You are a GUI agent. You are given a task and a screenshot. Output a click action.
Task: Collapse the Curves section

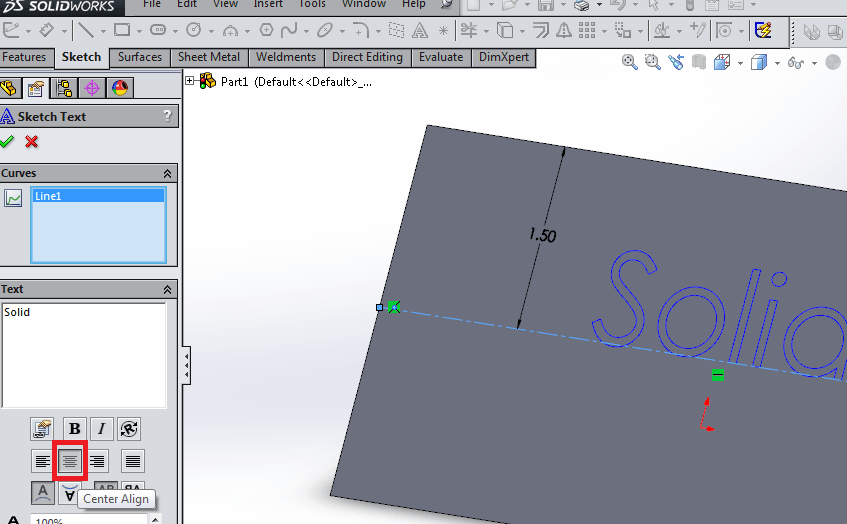click(x=167, y=173)
